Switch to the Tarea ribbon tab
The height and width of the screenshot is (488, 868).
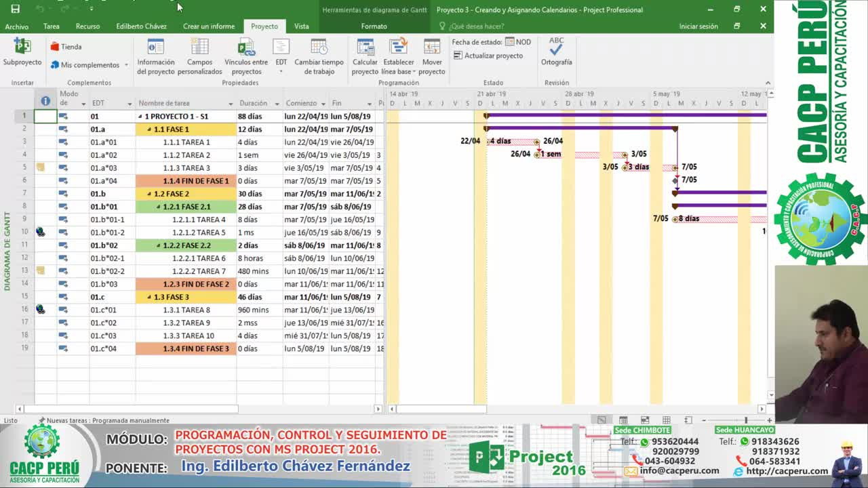(52, 26)
